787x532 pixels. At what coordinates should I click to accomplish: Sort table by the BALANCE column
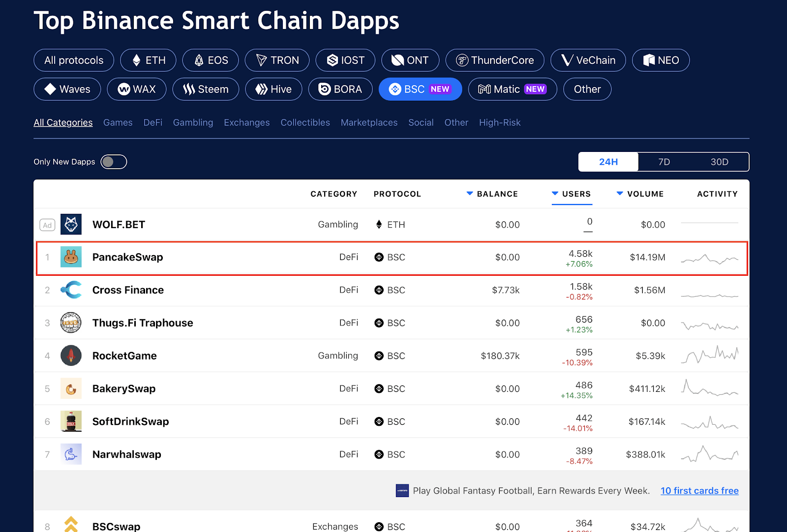coord(492,194)
